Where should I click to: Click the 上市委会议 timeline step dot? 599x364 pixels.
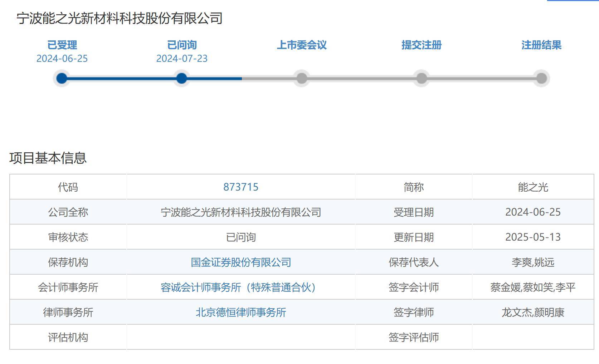point(302,78)
